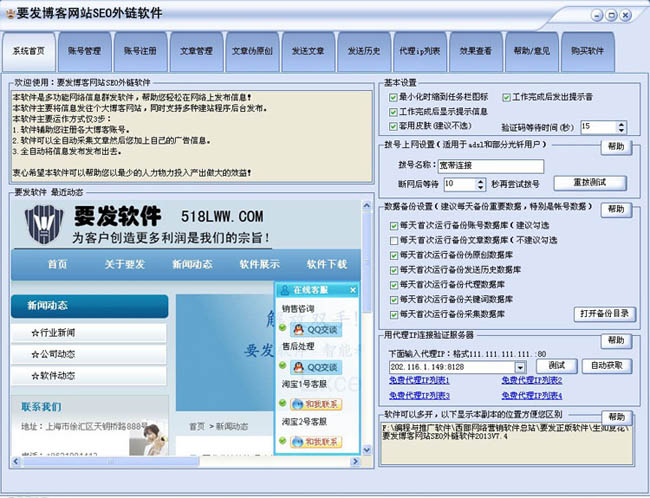Toggle 工作完成后发出提示音 checkbox
The image size is (650, 498).
[506, 97]
